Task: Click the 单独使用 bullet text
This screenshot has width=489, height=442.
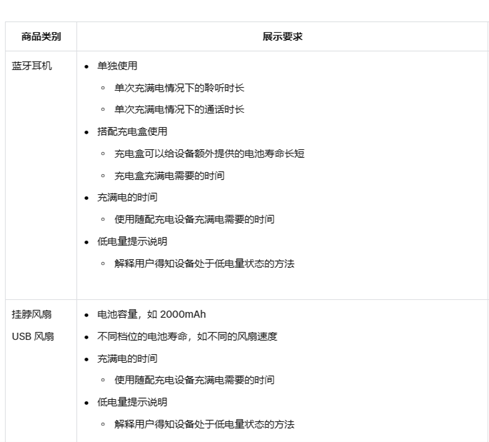Action: 117,66
